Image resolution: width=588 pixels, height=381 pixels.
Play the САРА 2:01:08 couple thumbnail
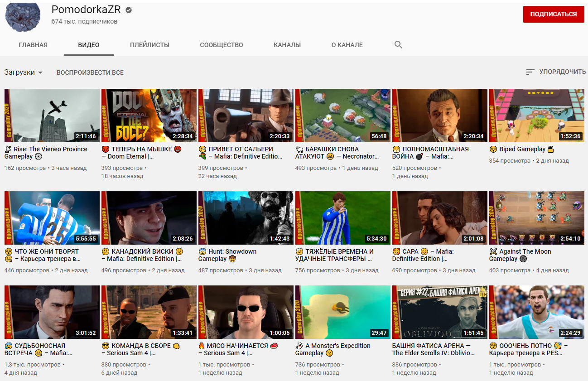coord(440,218)
